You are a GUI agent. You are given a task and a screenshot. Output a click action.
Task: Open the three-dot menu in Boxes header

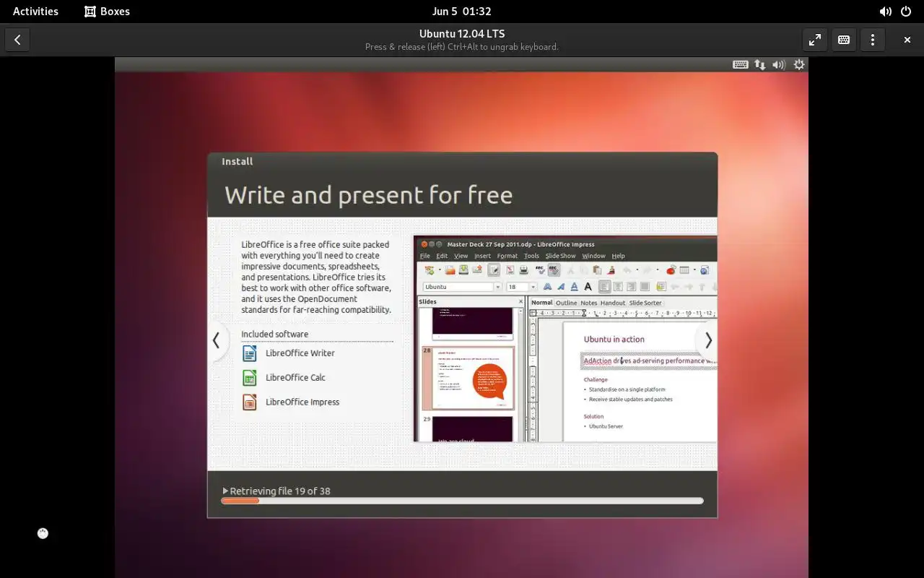coord(873,40)
